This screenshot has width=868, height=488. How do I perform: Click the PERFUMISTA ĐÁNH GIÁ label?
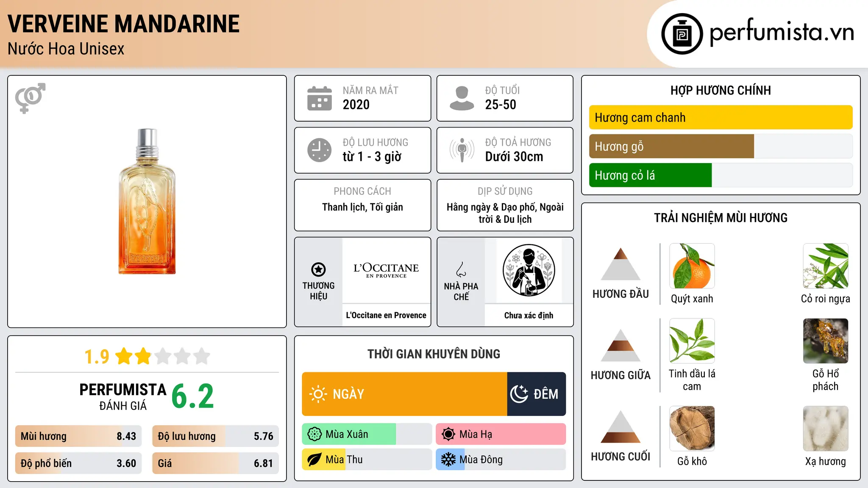click(x=123, y=397)
